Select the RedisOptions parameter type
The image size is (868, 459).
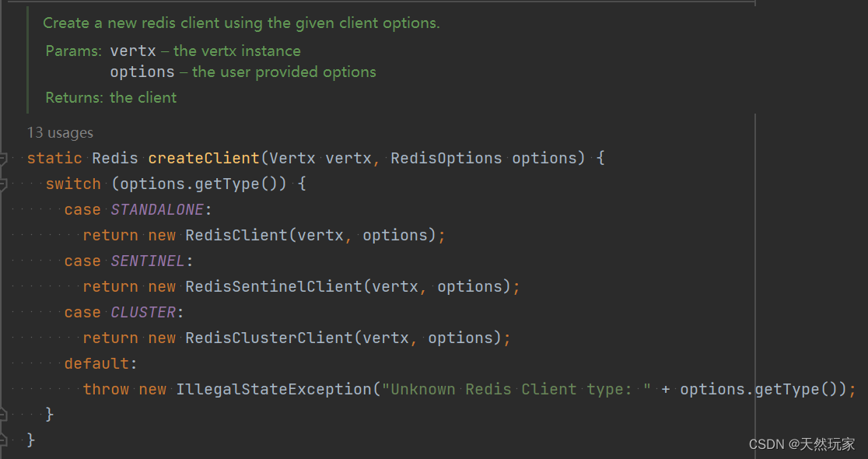[x=446, y=158]
